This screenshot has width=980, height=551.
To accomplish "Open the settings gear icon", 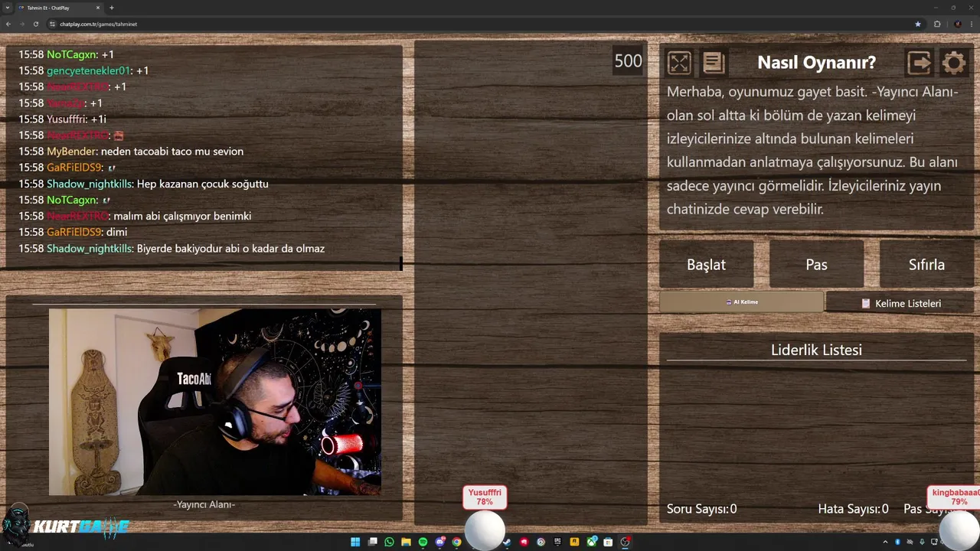I will [x=954, y=63].
